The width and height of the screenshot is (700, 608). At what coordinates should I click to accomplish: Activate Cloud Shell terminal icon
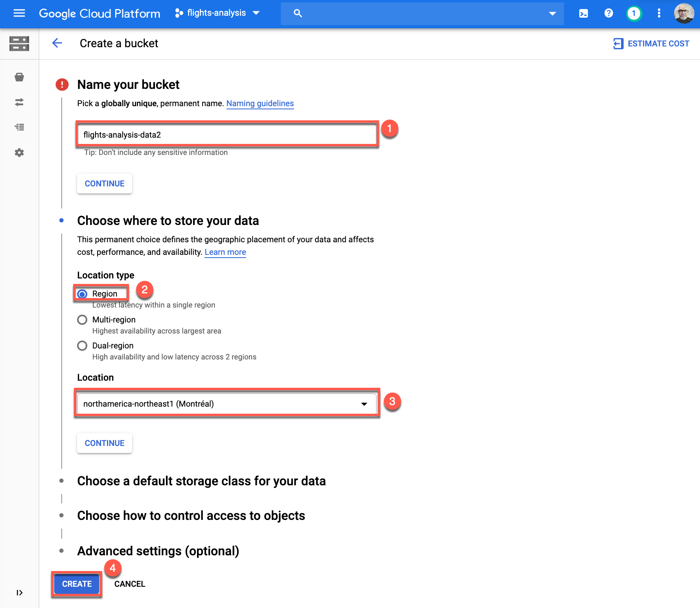583,13
